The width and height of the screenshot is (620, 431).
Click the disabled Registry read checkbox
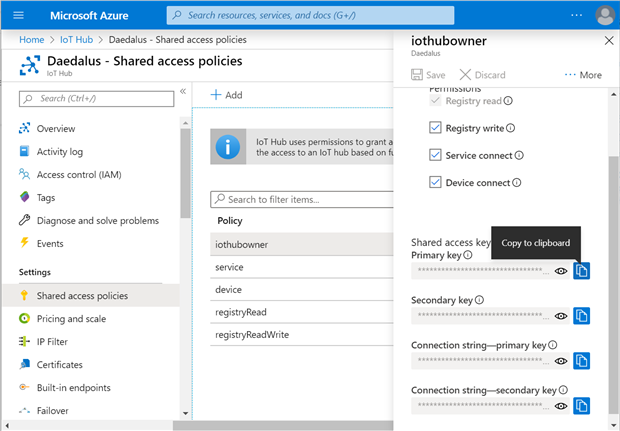pyautogui.click(x=435, y=100)
